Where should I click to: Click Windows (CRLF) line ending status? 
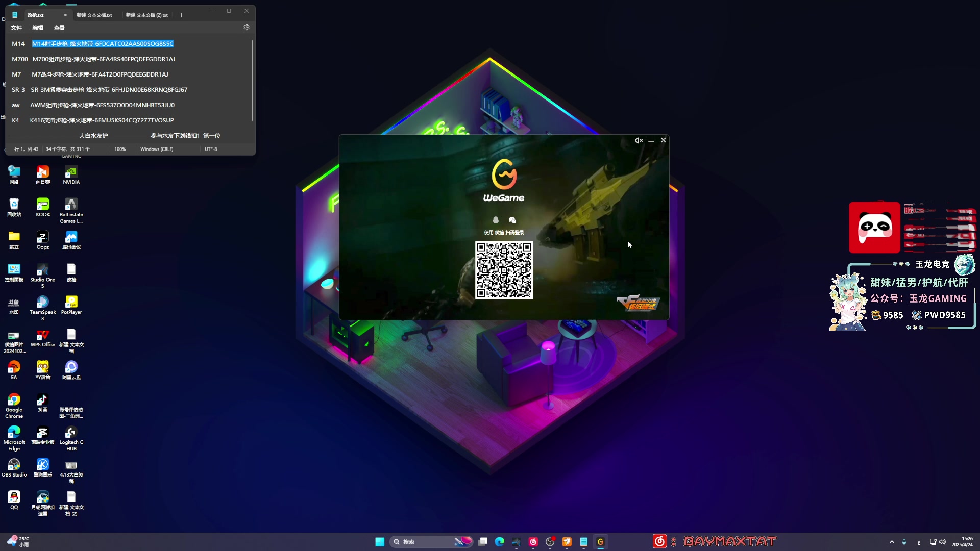[x=157, y=149]
